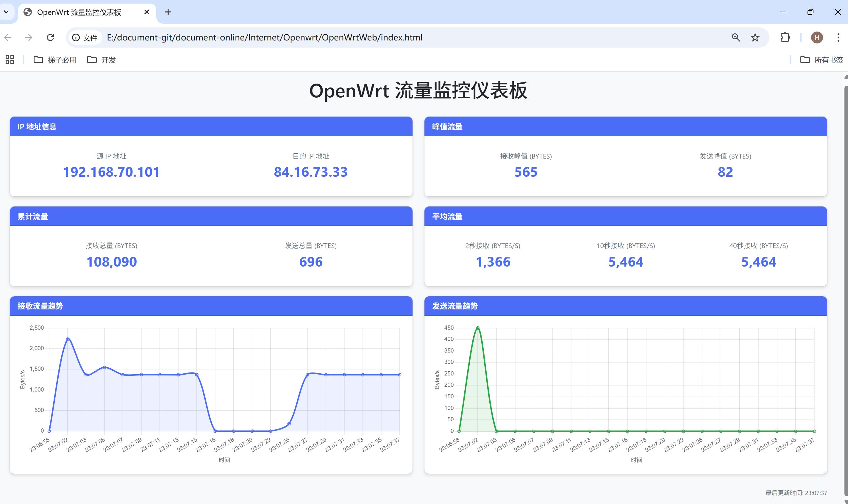Click the 发送峰值 (BYTES) label

(x=725, y=156)
